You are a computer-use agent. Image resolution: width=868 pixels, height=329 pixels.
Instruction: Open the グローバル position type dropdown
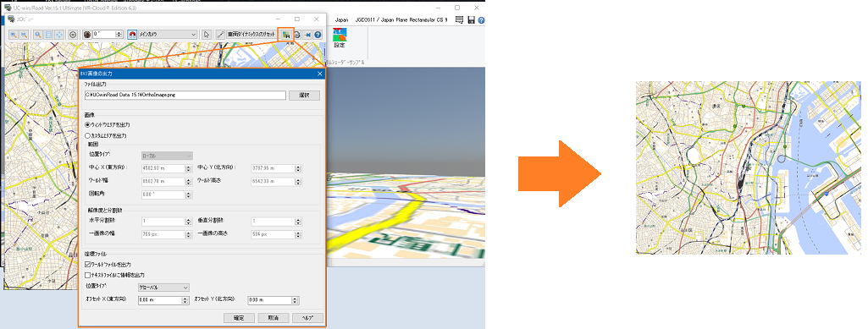coord(163,288)
